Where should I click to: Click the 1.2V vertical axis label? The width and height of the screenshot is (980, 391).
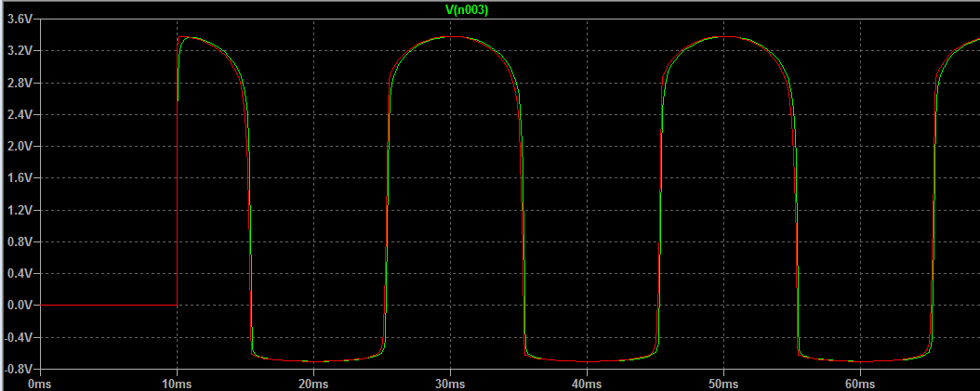click(19, 210)
